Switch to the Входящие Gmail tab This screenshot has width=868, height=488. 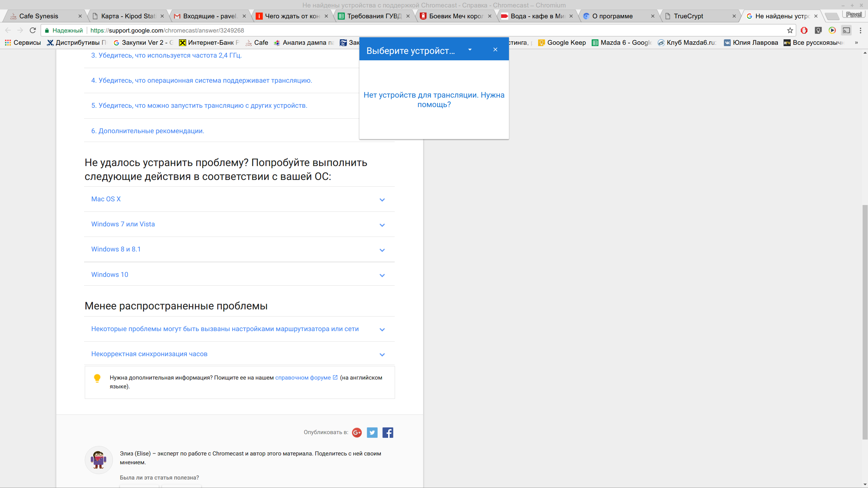[210, 16]
